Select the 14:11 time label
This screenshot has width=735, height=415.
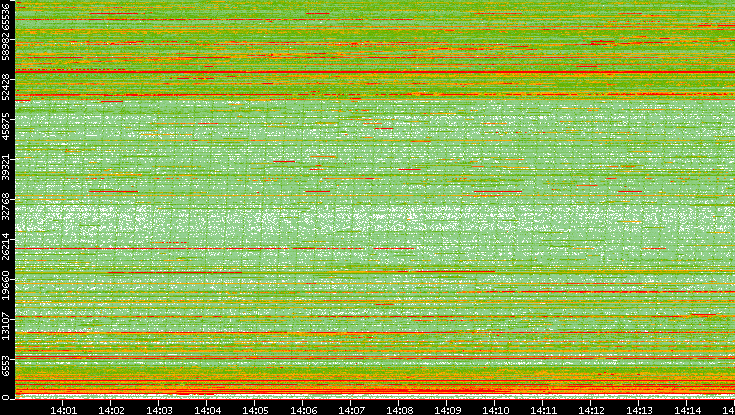(543, 410)
